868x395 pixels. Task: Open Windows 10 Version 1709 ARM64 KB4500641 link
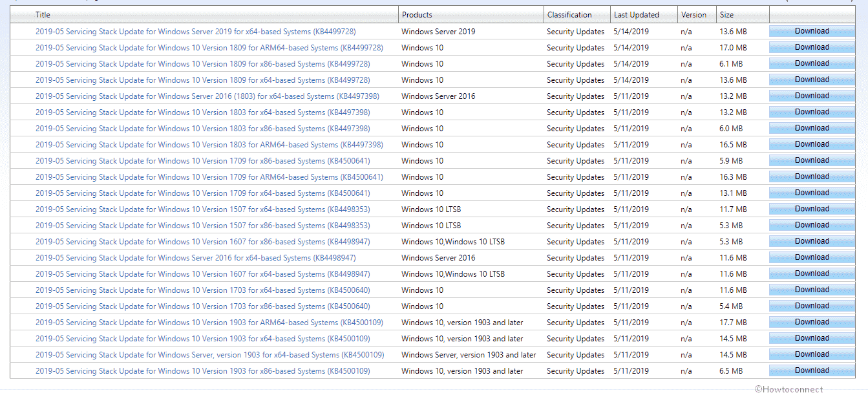tap(209, 177)
